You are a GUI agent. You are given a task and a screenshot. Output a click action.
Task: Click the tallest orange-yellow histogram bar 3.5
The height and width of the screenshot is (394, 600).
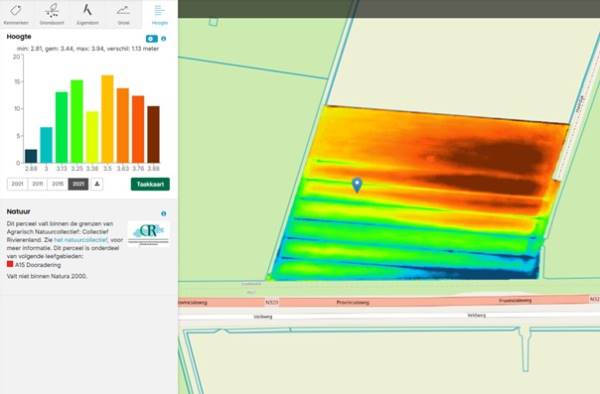(x=107, y=119)
